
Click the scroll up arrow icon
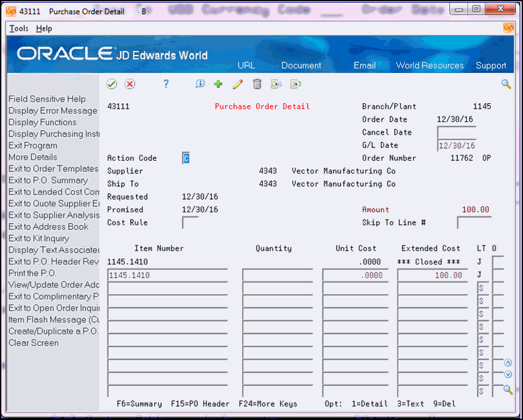point(508,362)
